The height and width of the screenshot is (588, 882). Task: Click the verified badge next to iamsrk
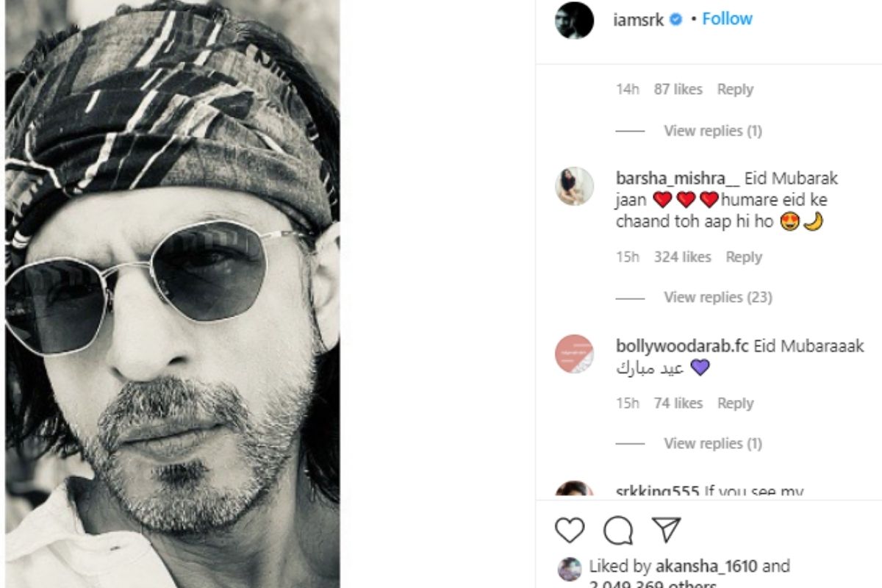(676, 20)
